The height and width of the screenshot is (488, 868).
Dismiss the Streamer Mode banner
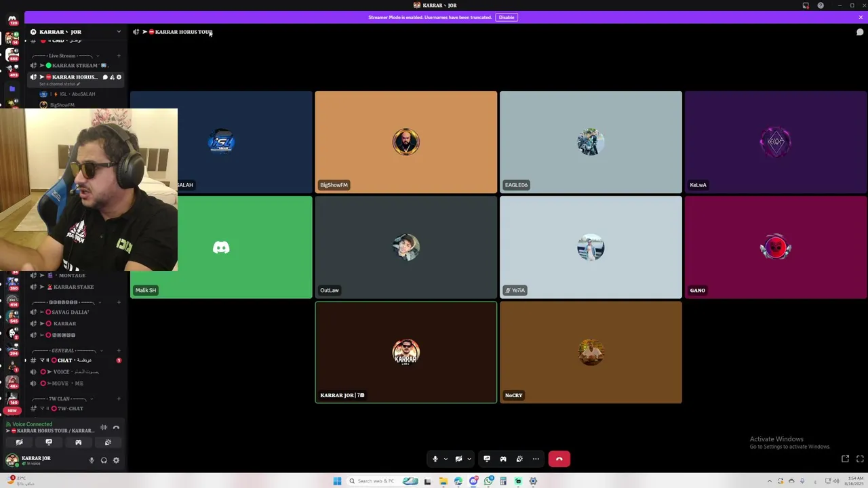(861, 18)
